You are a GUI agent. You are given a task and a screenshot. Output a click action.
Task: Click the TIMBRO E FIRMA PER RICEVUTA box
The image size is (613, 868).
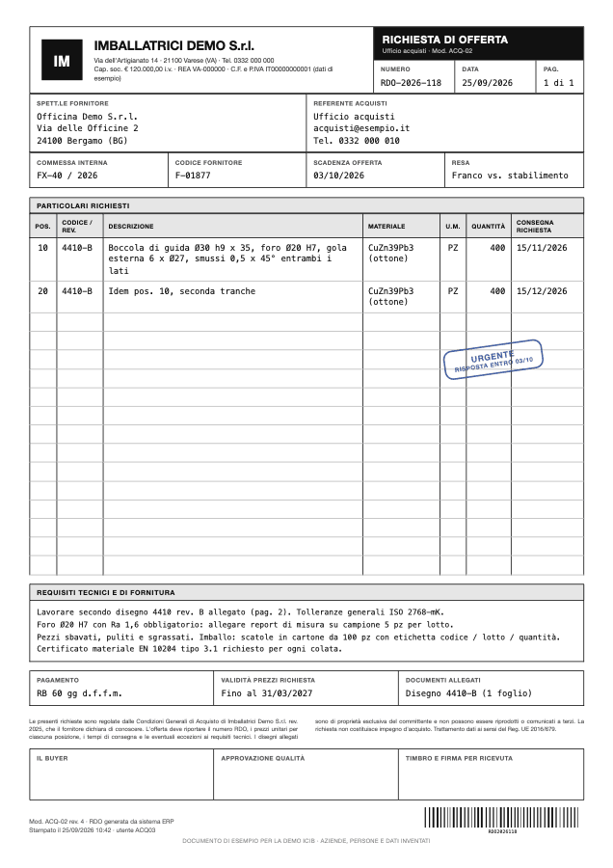[492, 774]
